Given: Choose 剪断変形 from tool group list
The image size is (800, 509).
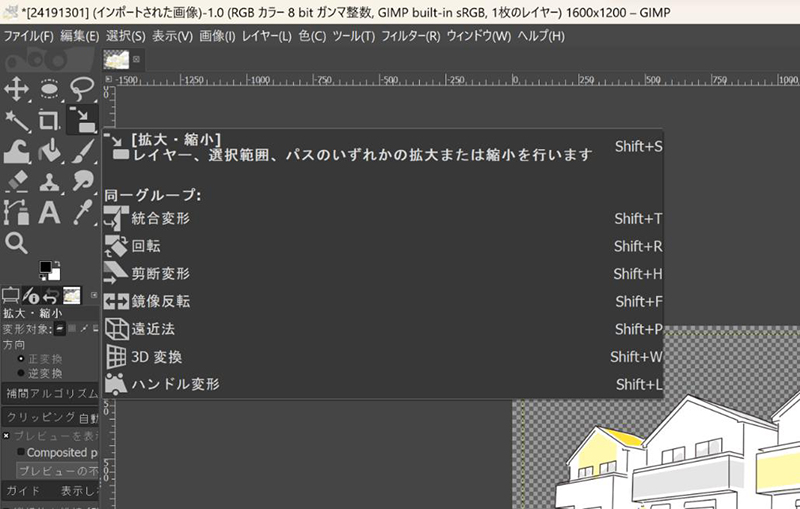Looking at the screenshot, I should point(383,274).
